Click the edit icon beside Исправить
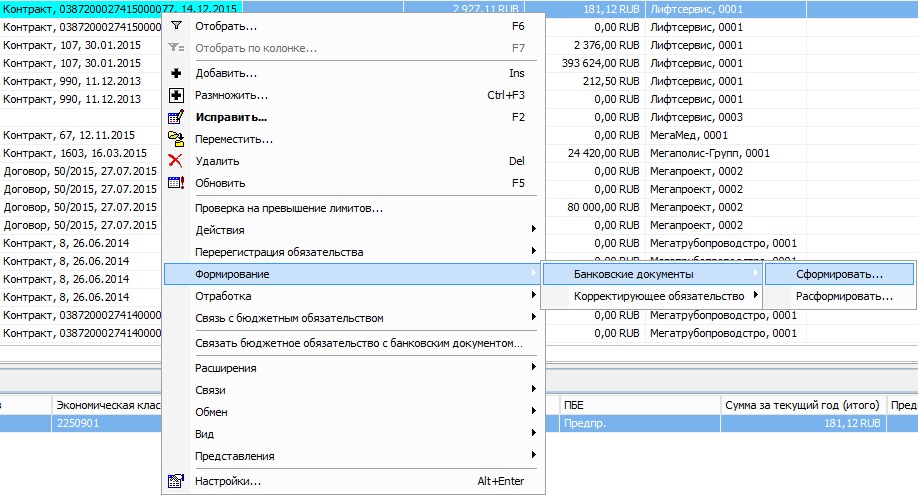 (177, 118)
